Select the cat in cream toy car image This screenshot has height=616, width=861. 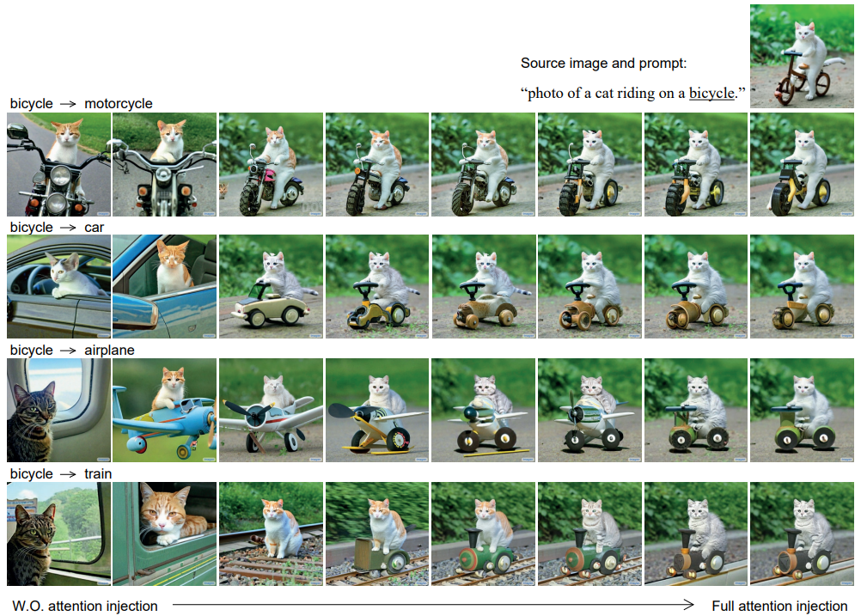[271, 287]
